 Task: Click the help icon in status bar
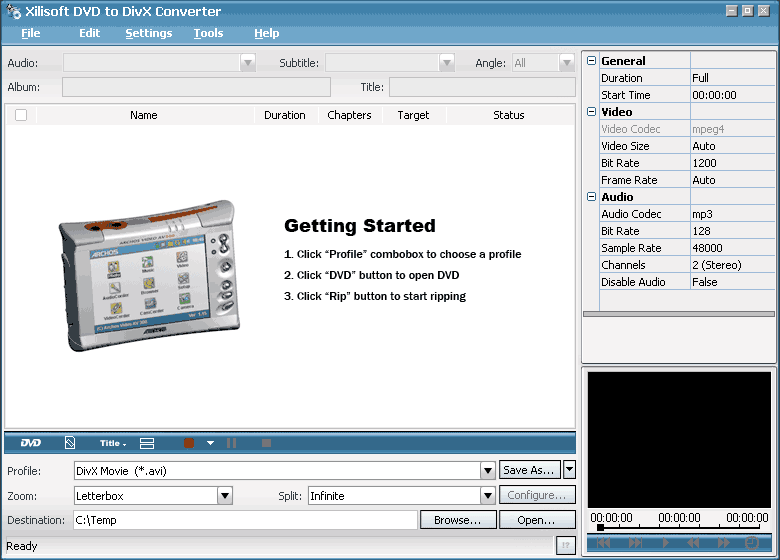[566, 545]
